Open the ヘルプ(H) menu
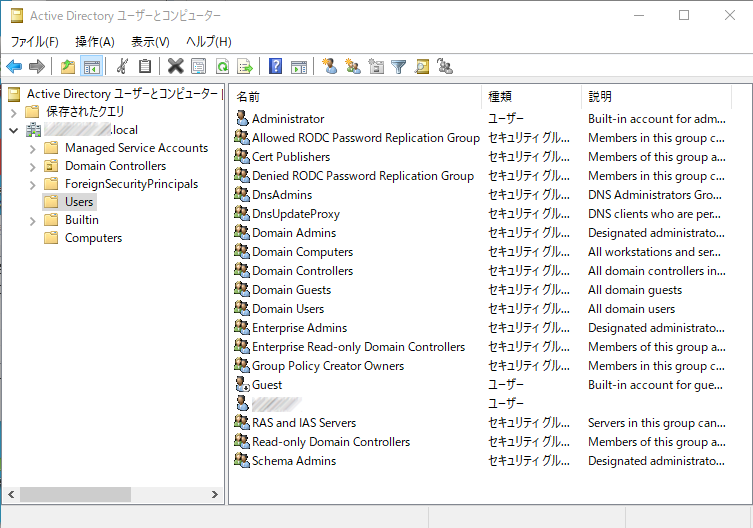The width and height of the screenshot is (753, 528). point(209,42)
